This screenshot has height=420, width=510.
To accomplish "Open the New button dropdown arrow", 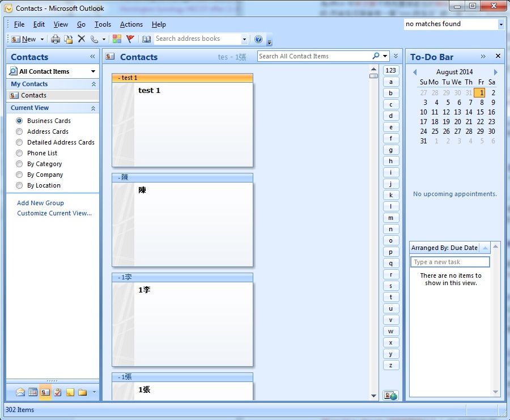I will coord(42,39).
